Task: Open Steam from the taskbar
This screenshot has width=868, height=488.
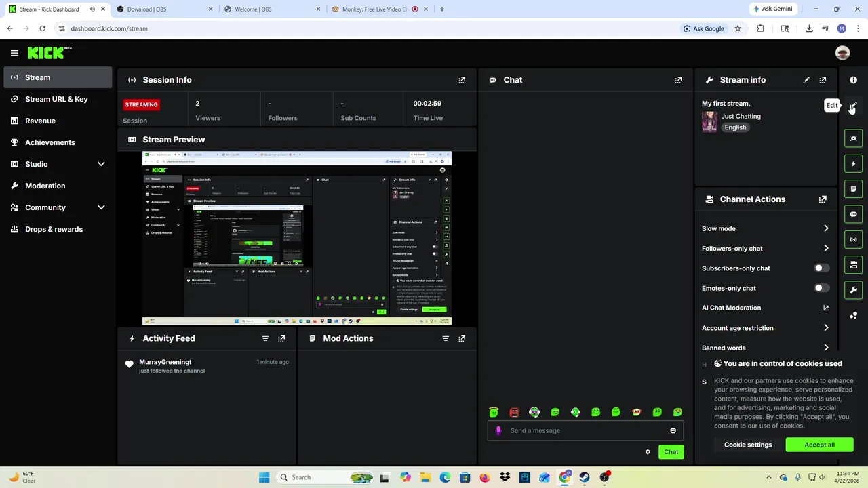Action: click(584, 477)
